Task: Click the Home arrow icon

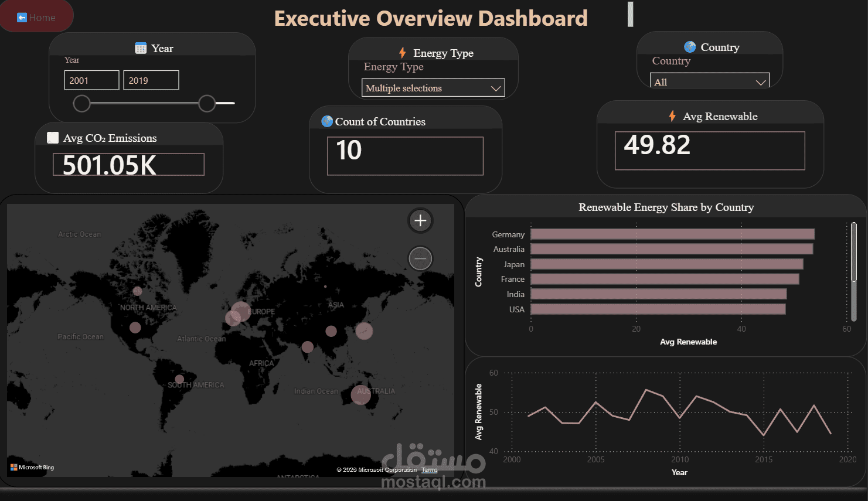Action: (22, 18)
